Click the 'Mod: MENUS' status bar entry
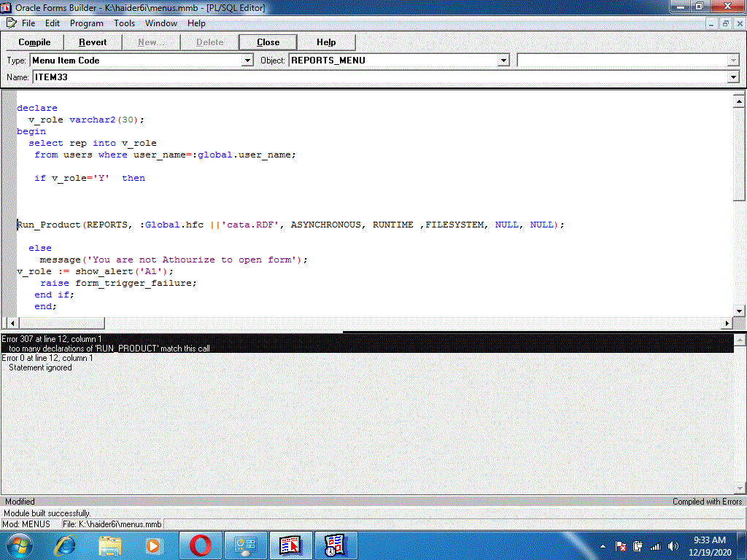Viewport: 747px width, 560px height. pyautogui.click(x=26, y=524)
